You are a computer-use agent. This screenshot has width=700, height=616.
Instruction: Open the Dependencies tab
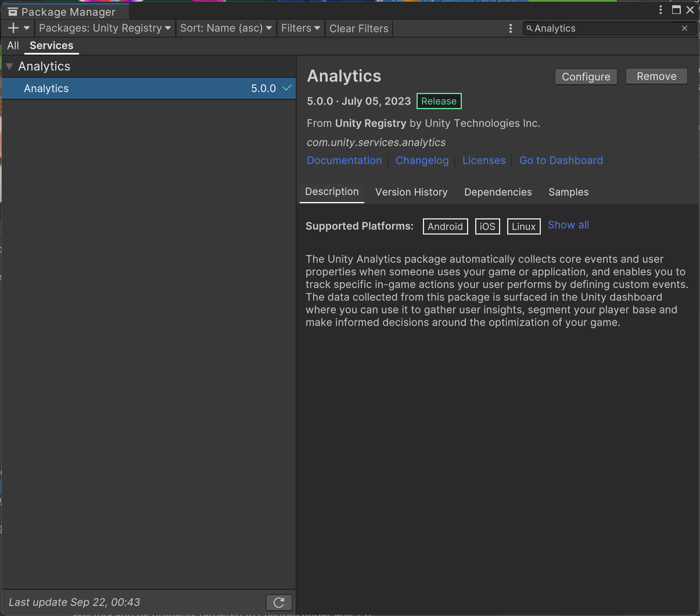coord(498,192)
